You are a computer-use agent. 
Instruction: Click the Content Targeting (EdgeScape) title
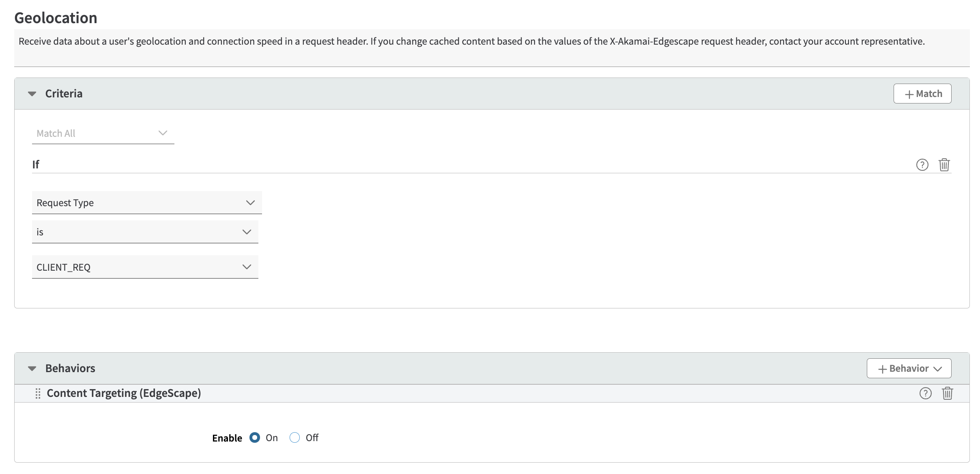[124, 393]
